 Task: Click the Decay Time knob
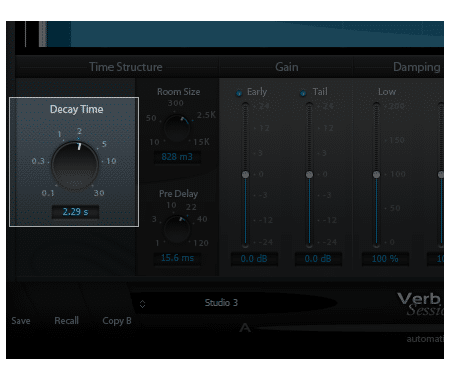coord(75,165)
